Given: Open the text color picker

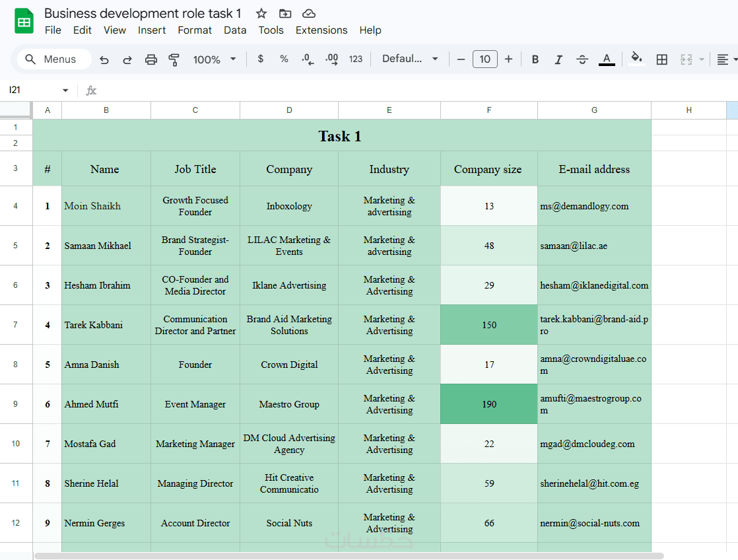Looking at the screenshot, I should (x=607, y=59).
